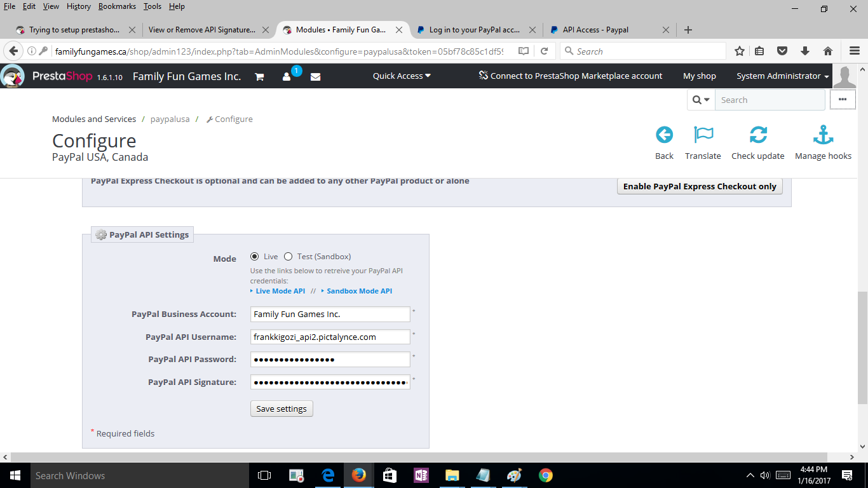Go to Firefox home page icon

pyautogui.click(x=827, y=51)
